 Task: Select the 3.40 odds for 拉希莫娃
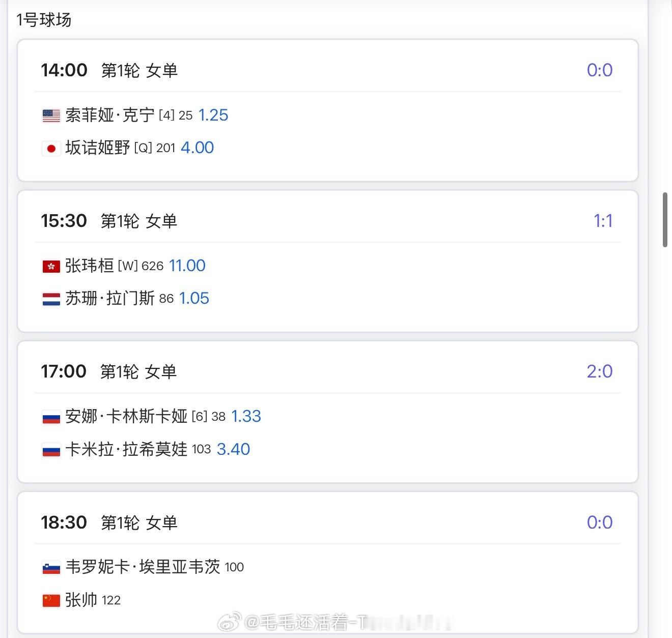pyautogui.click(x=233, y=449)
